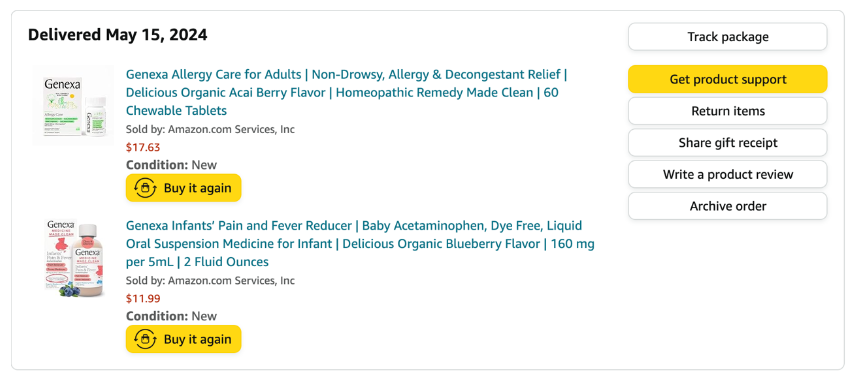Click the $17.63 price
The image size is (846, 373).
click(143, 147)
